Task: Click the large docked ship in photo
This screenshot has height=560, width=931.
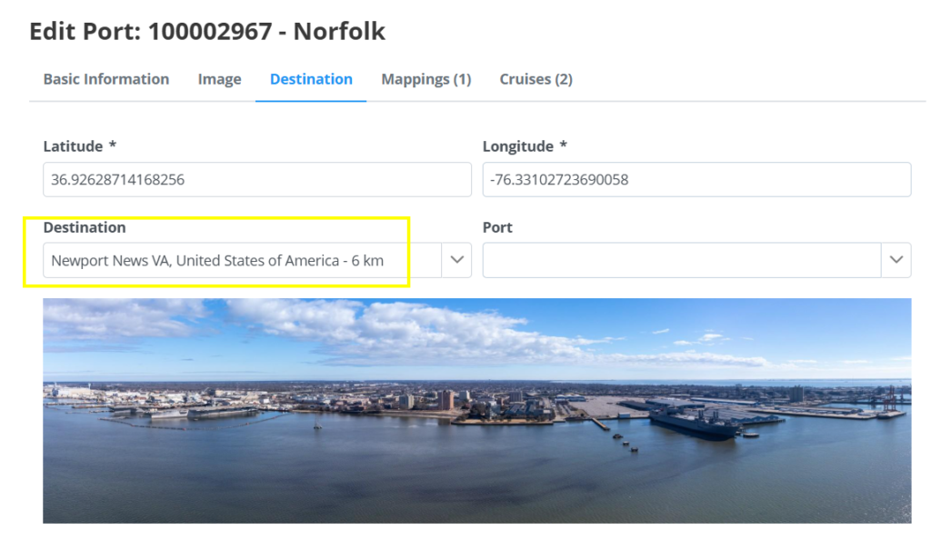Action: tap(693, 422)
